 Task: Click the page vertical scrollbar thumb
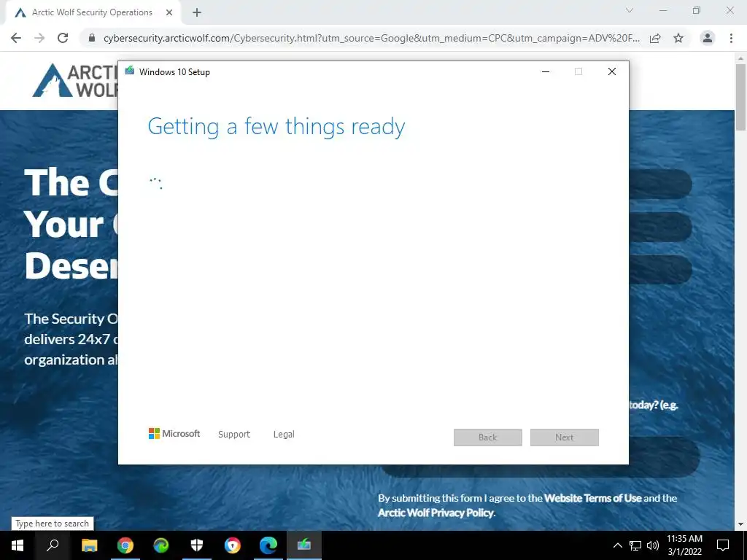[740, 97]
